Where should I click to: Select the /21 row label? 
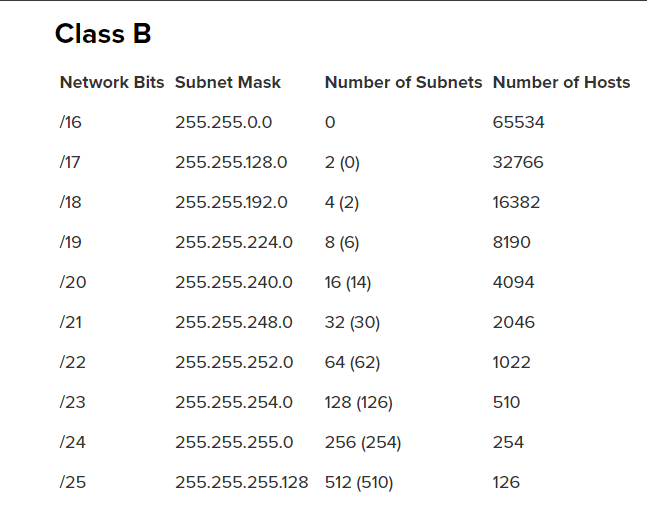71,323
